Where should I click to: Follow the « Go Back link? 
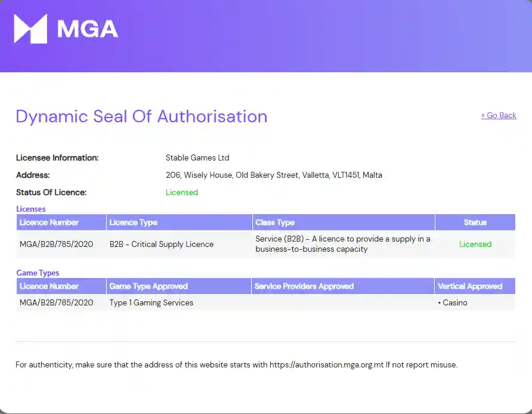coord(499,115)
